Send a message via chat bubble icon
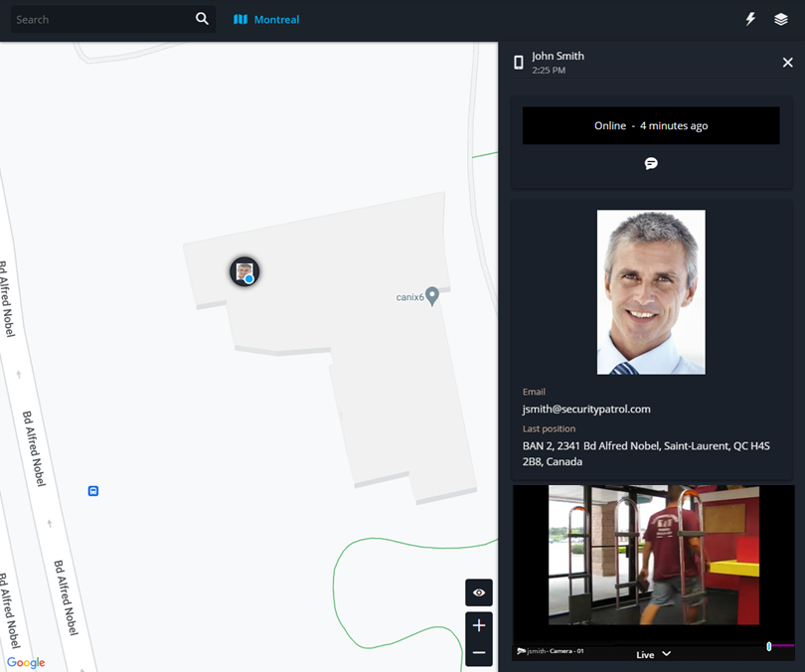This screenshot has width=805, height=672. coord(651,163)
